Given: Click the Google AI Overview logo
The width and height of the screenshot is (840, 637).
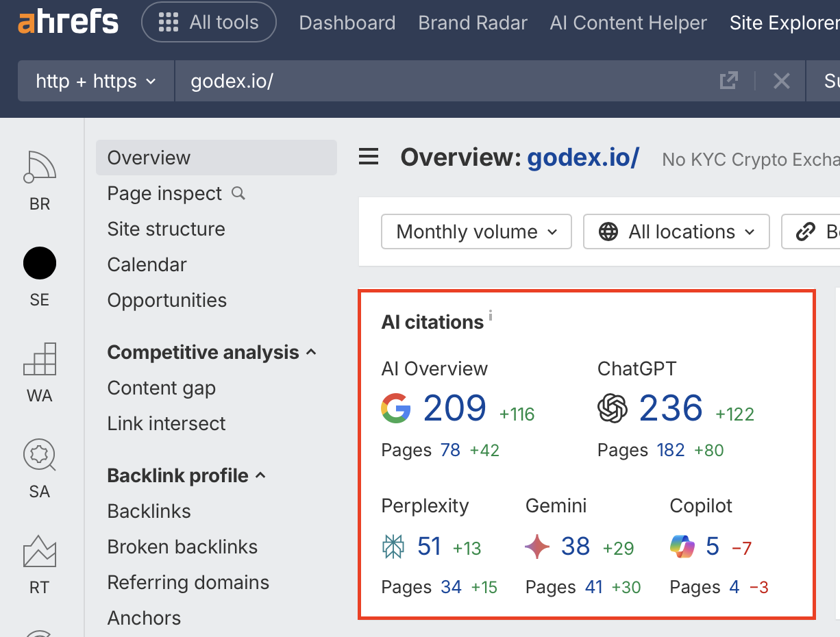Looking at the screenshot, I should [396, 408].
